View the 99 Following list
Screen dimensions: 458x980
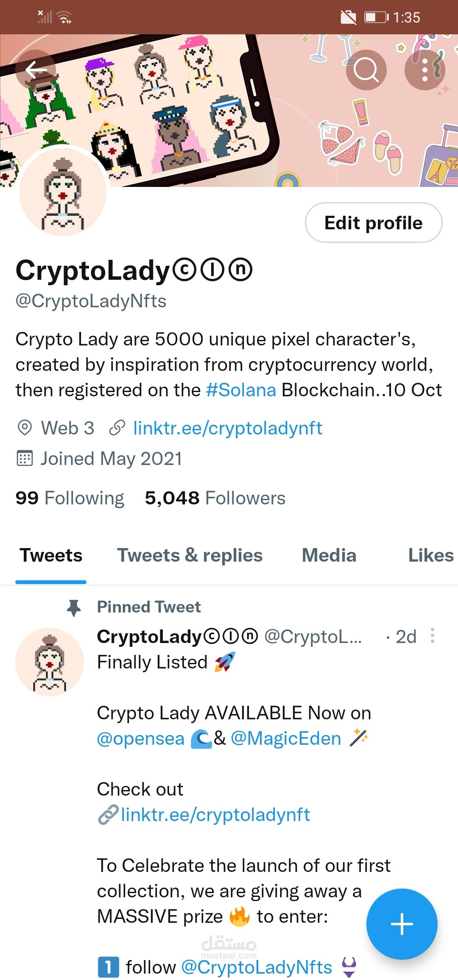pyautogui.click(x=70, y=498)
